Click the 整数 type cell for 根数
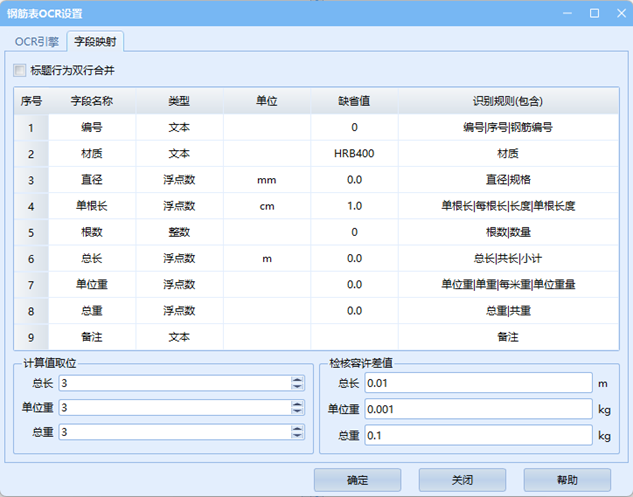The width and height of the screenshot is (633, 497). (x=179, y=232)
